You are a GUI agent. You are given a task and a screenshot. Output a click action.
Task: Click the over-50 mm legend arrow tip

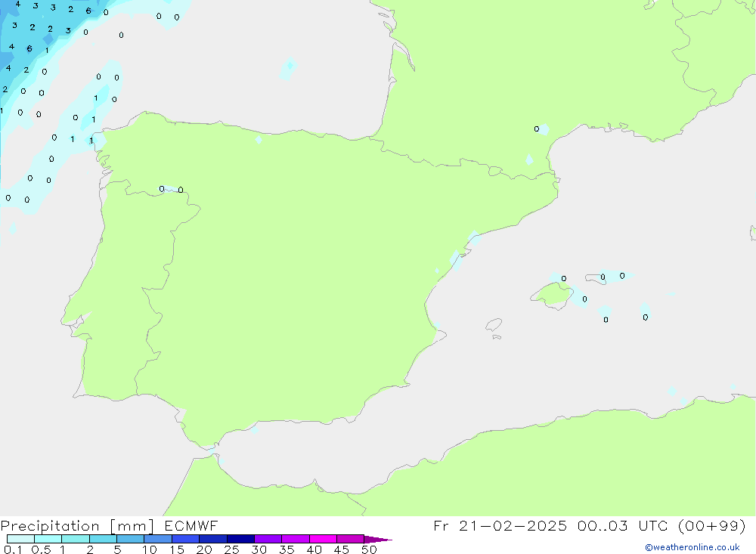click(x=378, y=540)
